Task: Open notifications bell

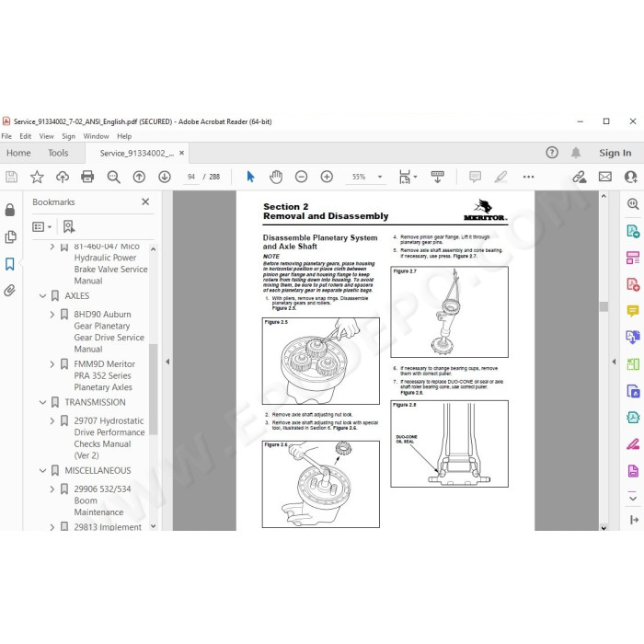Action: pos(576,153)
